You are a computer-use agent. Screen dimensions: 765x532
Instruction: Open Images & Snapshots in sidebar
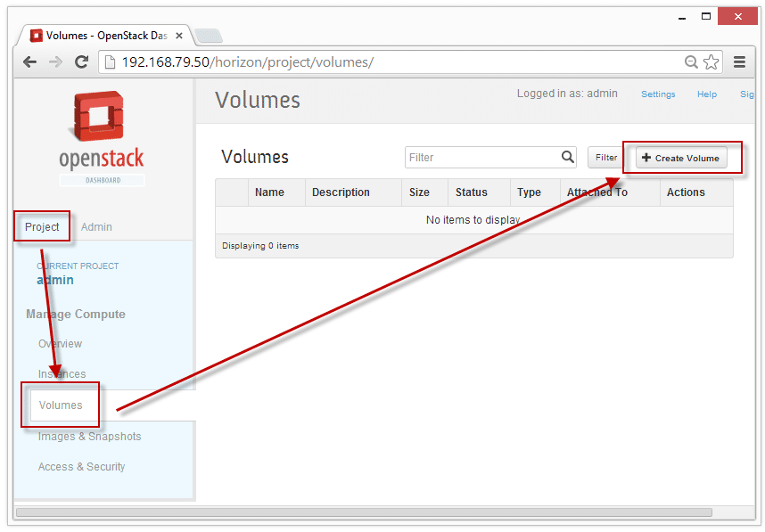click(x=89, y=437)
